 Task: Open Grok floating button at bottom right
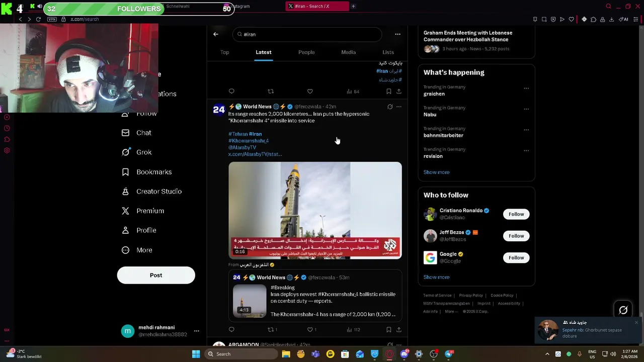point(623,310)
